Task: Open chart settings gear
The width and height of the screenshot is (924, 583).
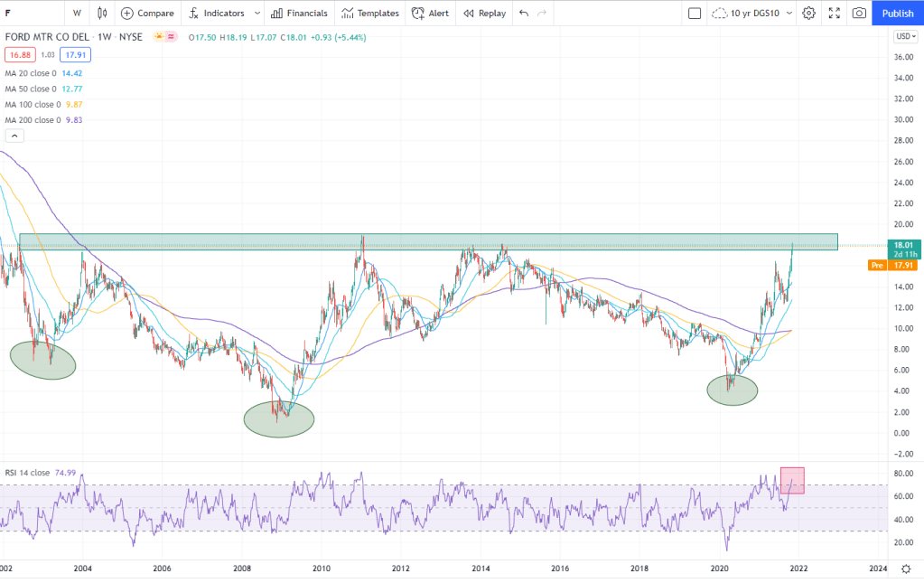Action: click(x=808, y=14)
